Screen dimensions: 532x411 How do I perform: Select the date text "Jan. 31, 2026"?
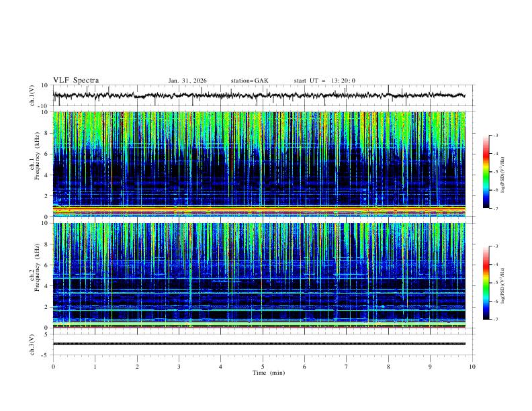[187, 81]
